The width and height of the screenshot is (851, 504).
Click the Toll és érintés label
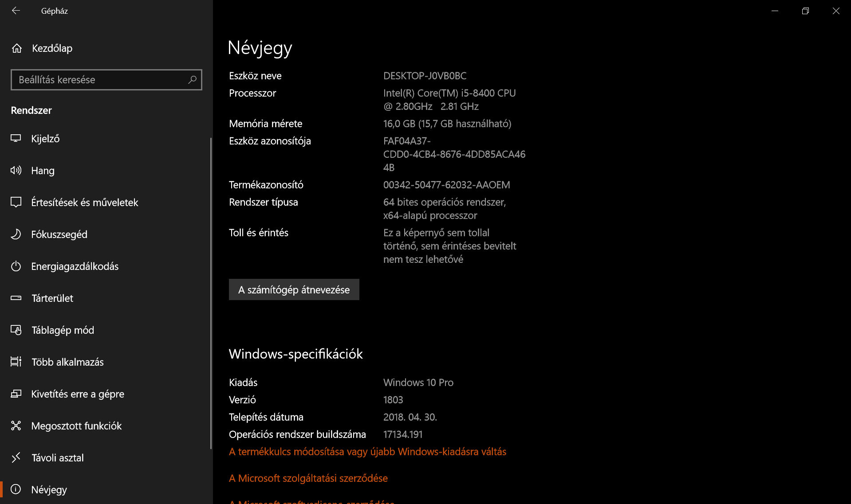point(259,233)
